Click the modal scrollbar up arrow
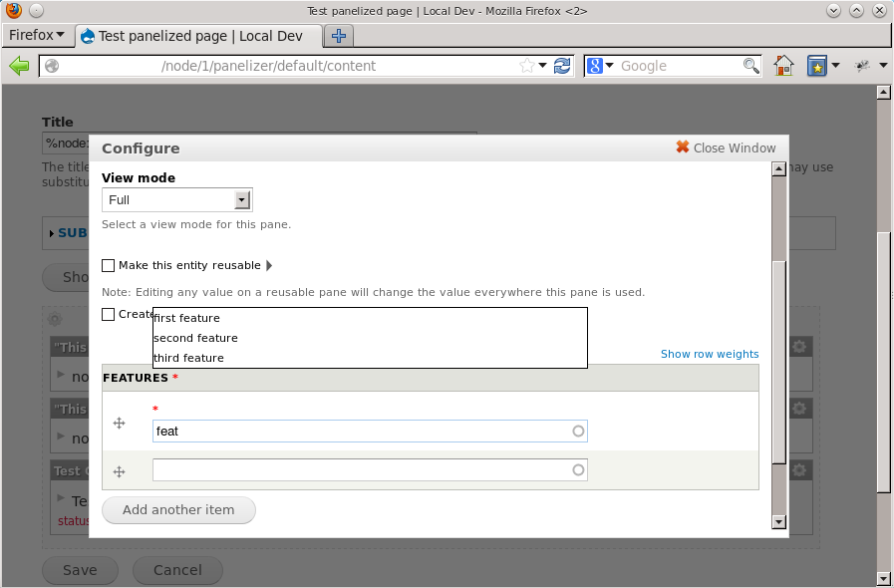This screenshot has height=588, width=894. (x=778, y=168)
